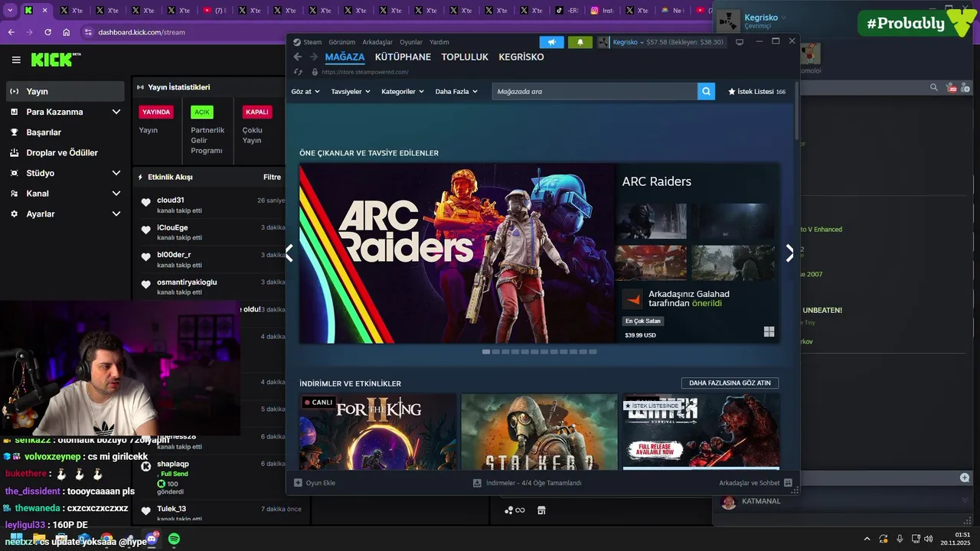Open the Yardım menu
Screen dimensions: 980x551
coord(439,42)
